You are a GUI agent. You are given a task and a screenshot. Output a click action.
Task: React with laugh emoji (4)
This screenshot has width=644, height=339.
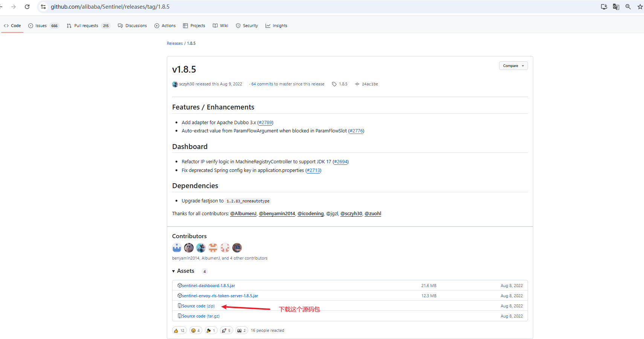pos(195,331)
